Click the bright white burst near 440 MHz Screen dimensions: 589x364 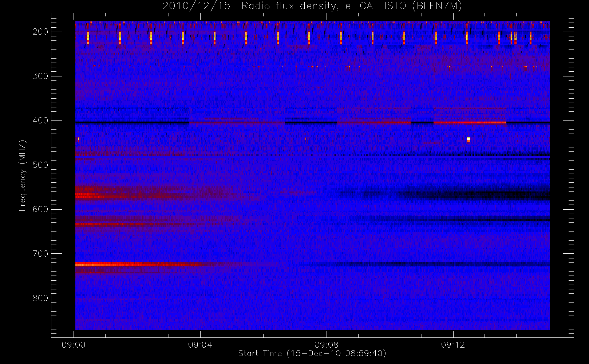click(469, 139)
